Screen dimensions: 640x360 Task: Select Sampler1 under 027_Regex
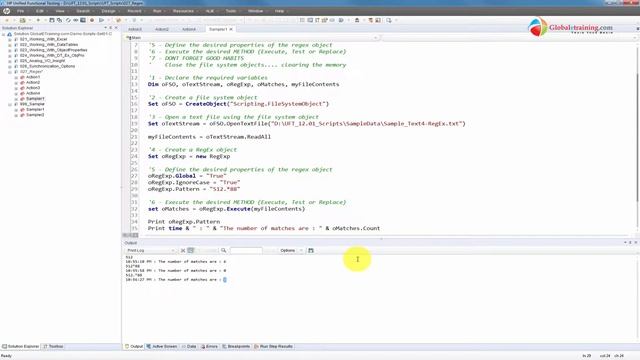click(x=35, y=98)
